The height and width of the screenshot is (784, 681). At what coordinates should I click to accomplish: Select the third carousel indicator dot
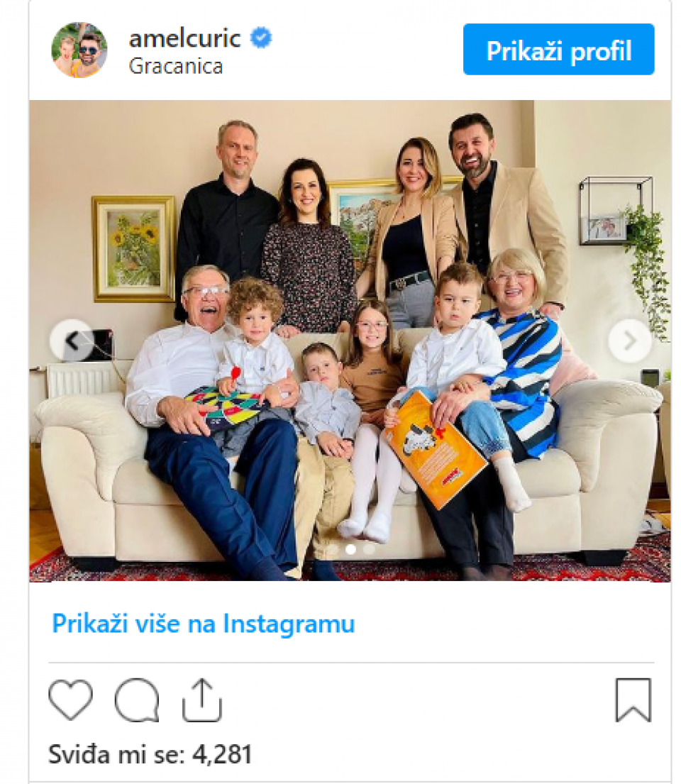pos(369,549)
